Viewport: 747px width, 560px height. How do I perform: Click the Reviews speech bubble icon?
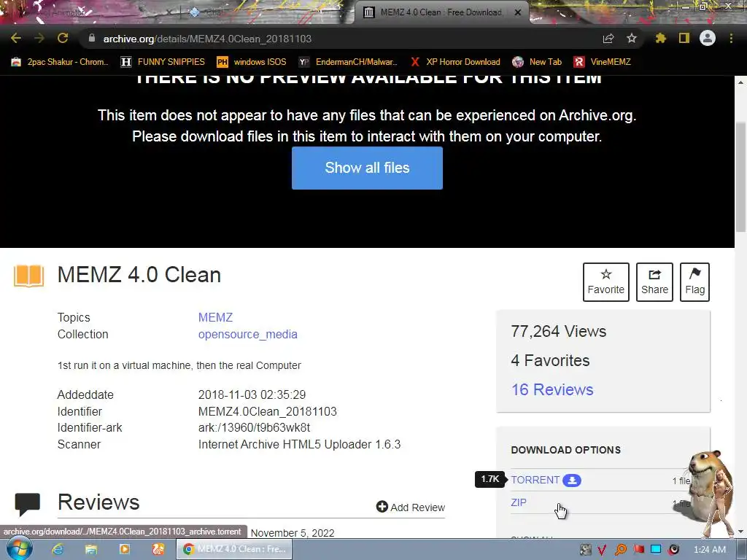pyautogui.click(x=27, y=505)
